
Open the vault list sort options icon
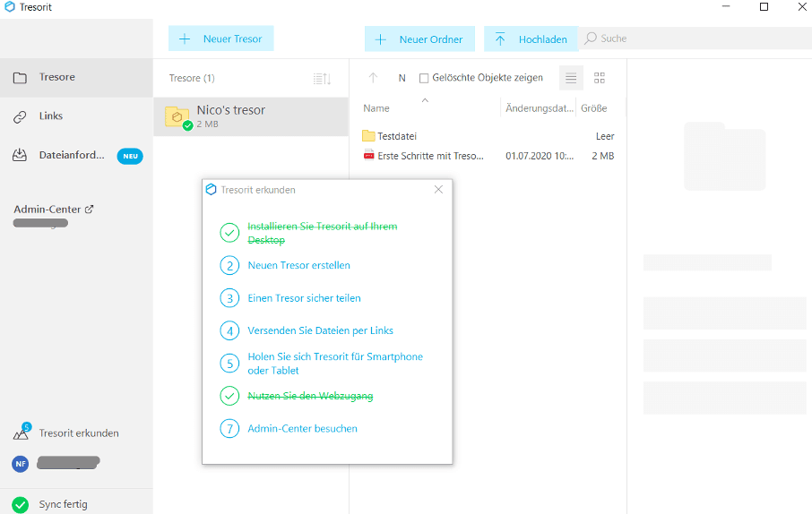[x=322, y=79]
